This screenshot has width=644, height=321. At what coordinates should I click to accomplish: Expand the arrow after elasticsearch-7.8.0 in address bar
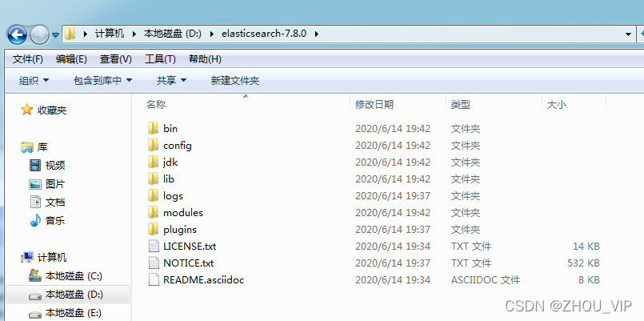316,34
